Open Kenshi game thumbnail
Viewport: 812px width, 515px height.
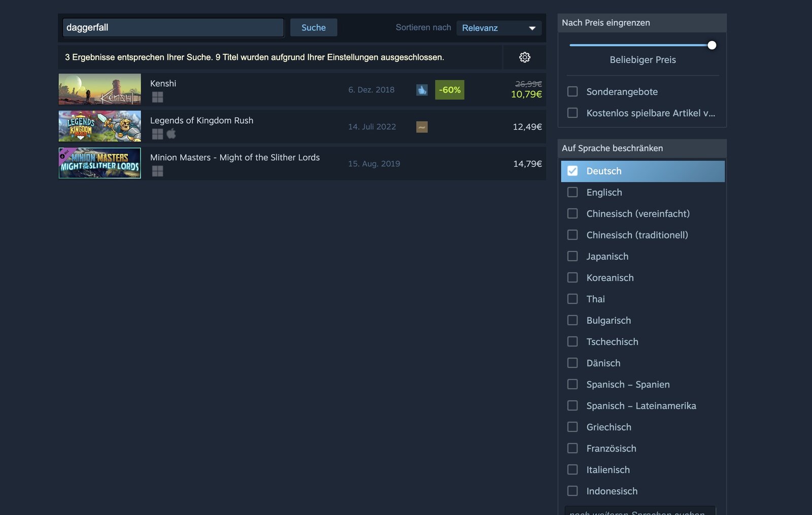pyautogui.click(x=99, y=89)
